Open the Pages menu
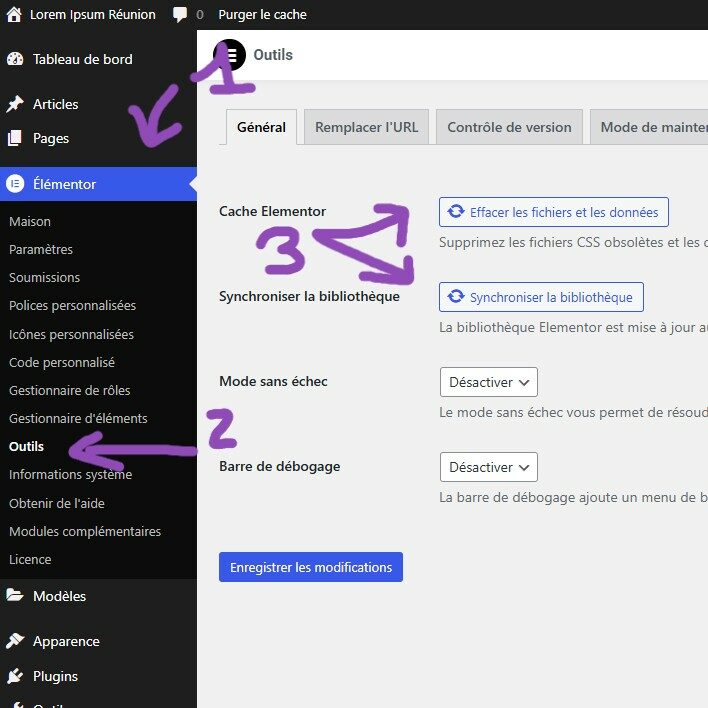This screenshot has width=708, height=708. [51, 138]
